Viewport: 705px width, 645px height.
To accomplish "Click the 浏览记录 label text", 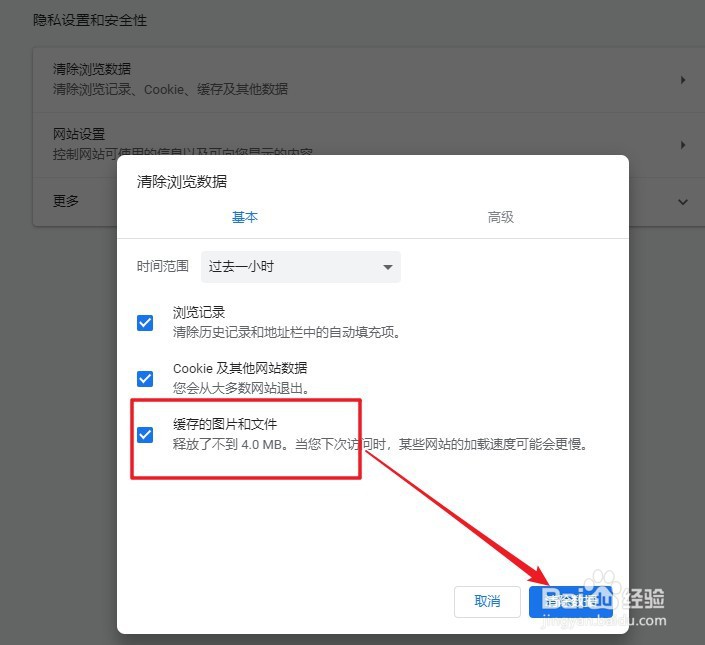I will (199, 312).
